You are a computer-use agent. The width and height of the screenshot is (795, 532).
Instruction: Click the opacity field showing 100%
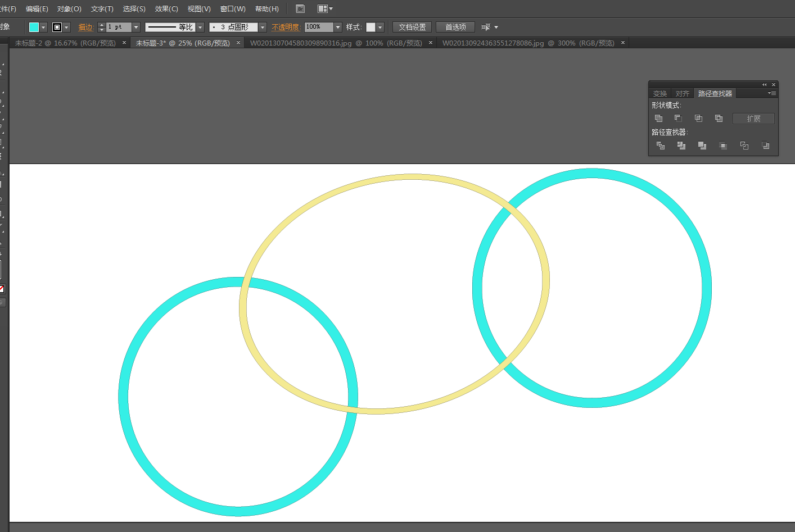[x=319, y=27]
